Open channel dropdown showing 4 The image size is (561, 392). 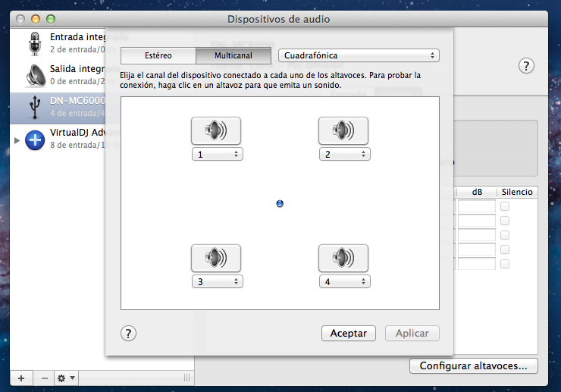tap(344, 282)
